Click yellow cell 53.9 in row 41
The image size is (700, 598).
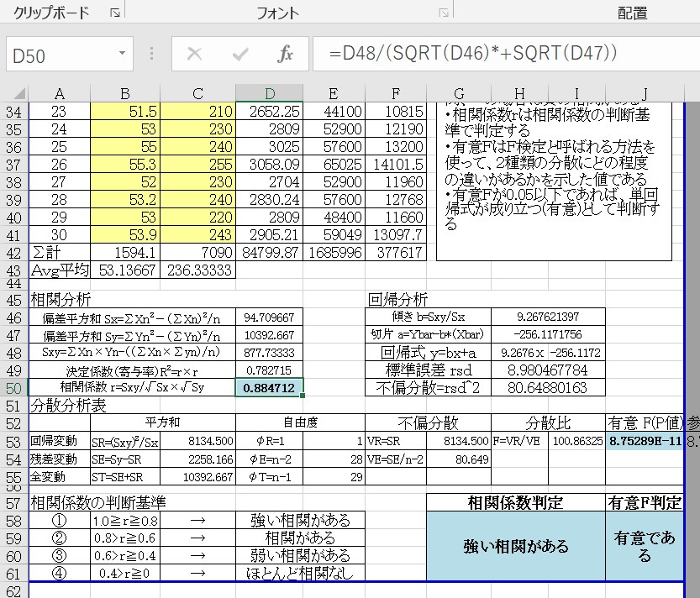coord(125,234)
